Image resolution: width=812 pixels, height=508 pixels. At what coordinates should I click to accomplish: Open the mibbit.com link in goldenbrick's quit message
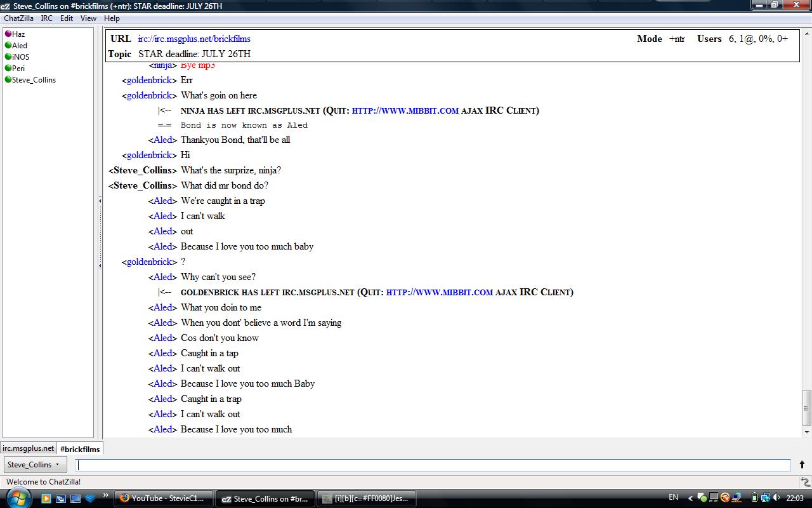440,292
